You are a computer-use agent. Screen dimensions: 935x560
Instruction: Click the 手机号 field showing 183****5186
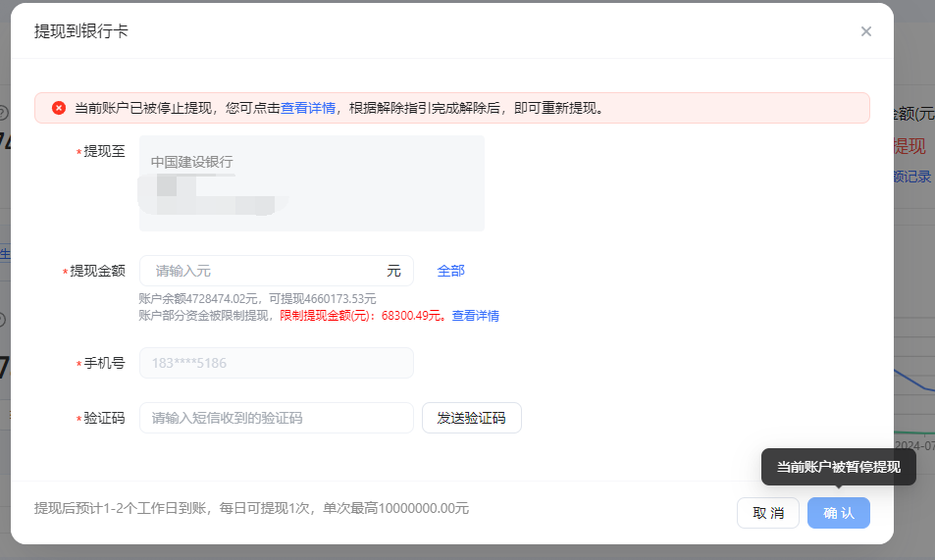tap(276, 363)
